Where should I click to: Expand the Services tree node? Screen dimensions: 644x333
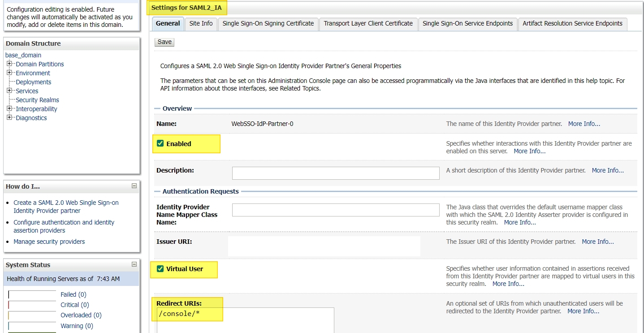(x=9, y=91)
